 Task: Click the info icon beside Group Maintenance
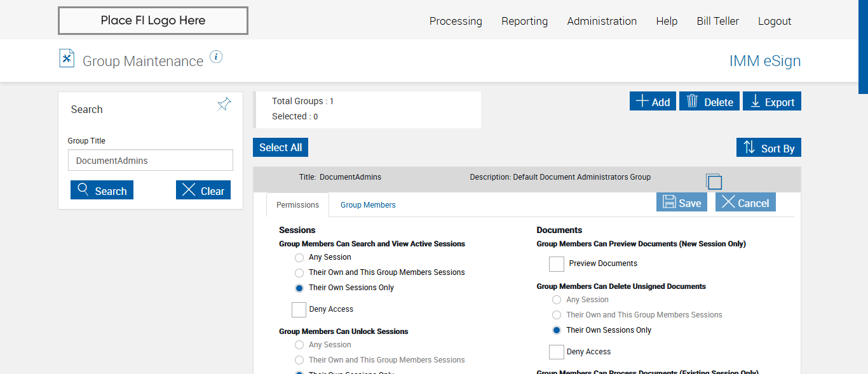pos(216,57)
